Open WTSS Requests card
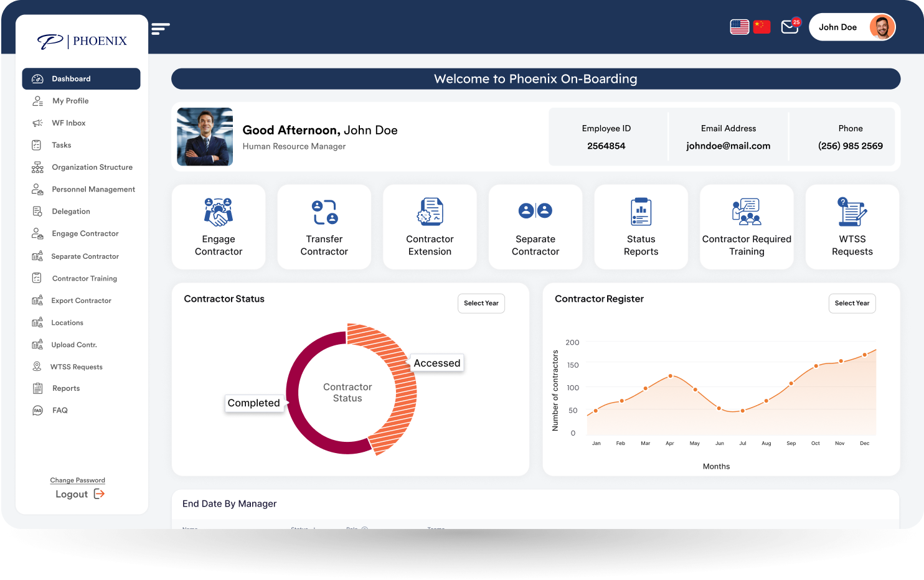 pos(852,227)
